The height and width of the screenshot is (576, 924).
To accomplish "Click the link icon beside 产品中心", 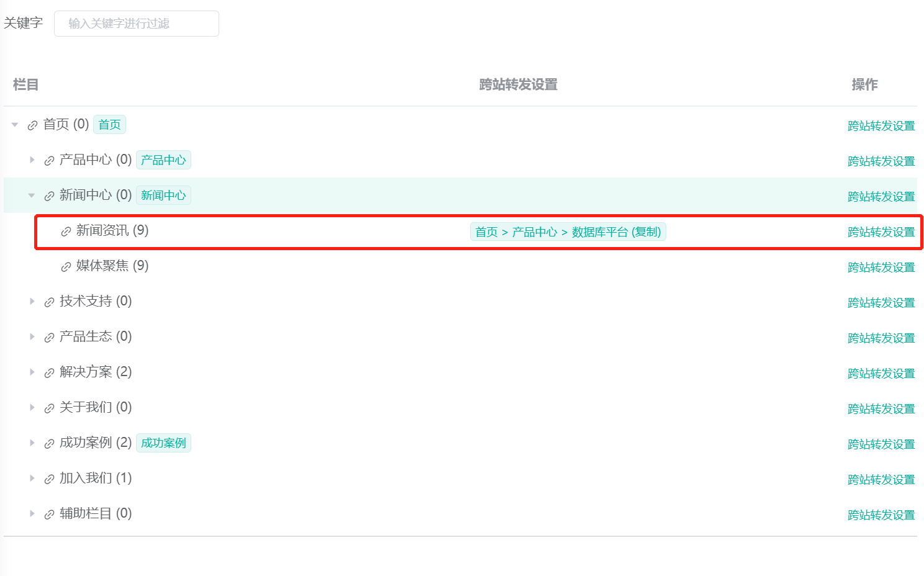I will click(50, 161).
